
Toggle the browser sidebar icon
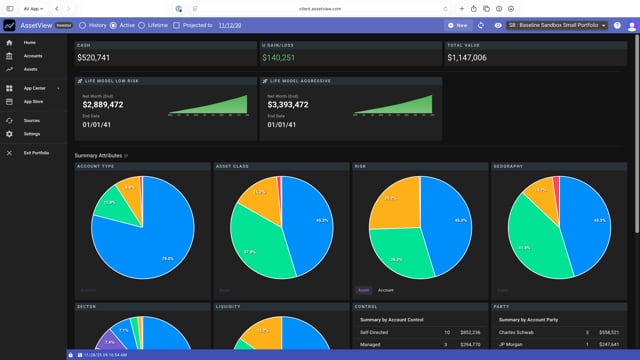point(10,9)
